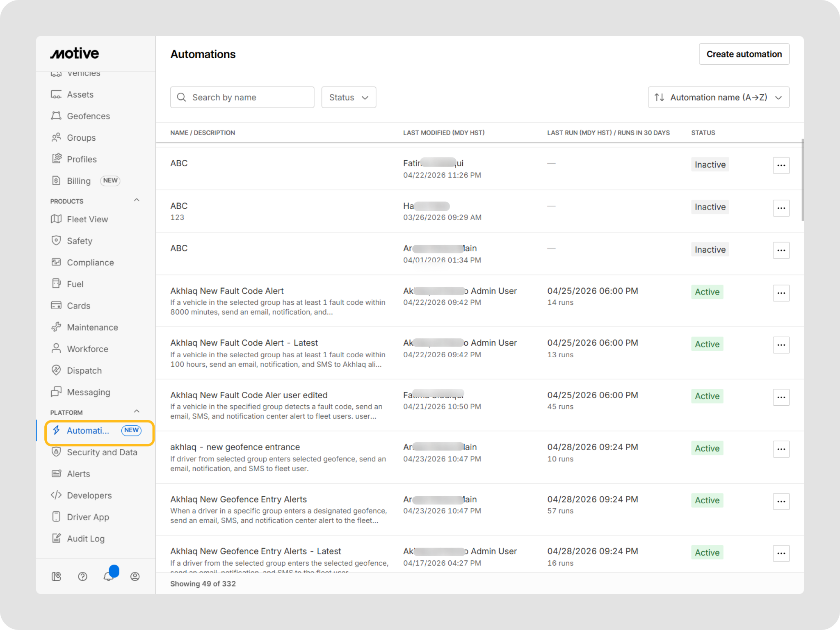Image resolution: width=840 pixels, height=630 pixels.
Task: Collapse the PLATFORM section chevron
Action: point(137,411)
